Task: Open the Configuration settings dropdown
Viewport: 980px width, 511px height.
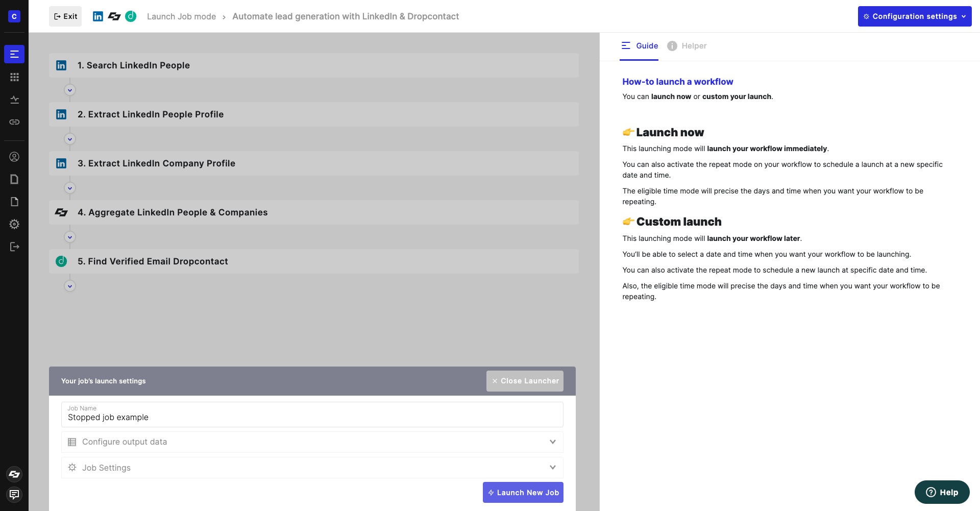Action: (x=915, y=16)
